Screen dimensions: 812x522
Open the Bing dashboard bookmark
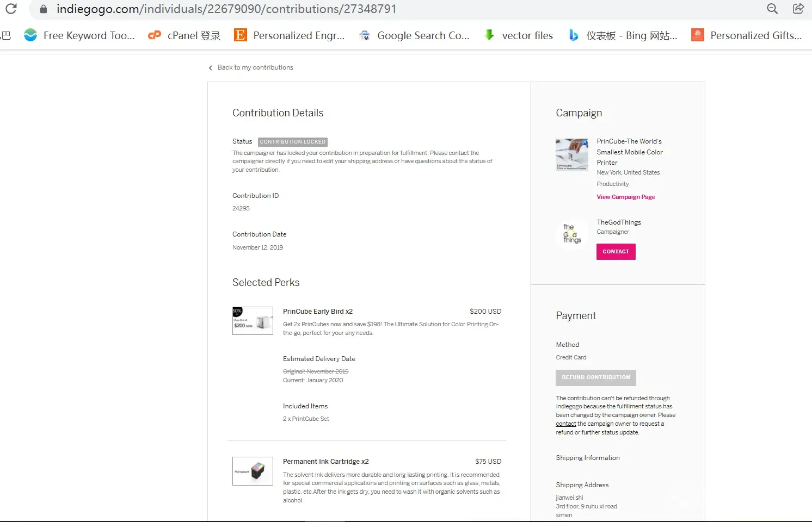[623, 35]
